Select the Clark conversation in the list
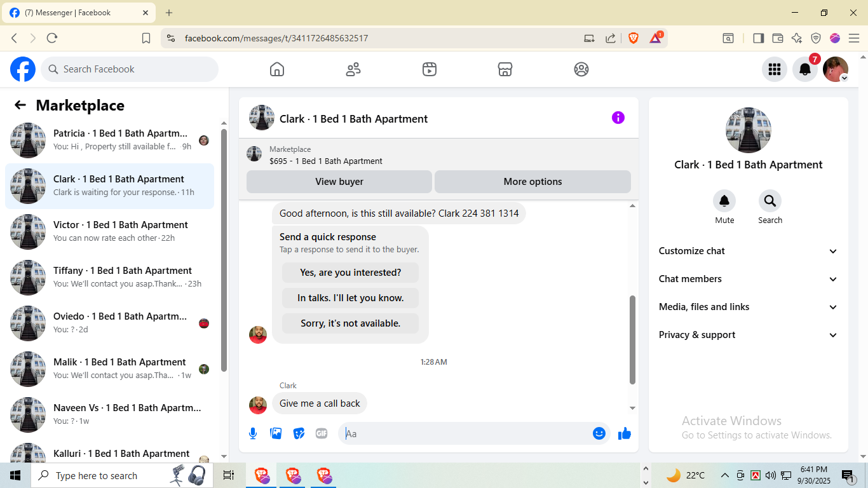The height and width of the screenshot is (488, 868). point(109,186)
